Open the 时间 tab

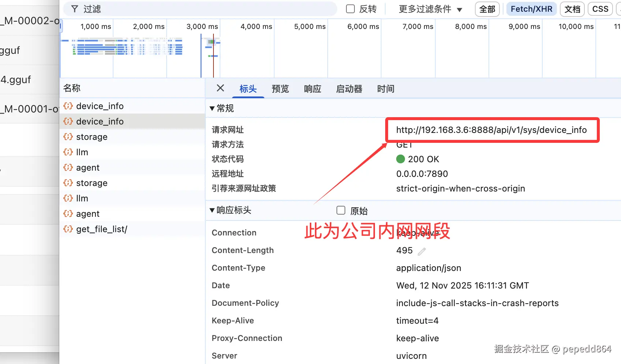click(x=386, y=89)
